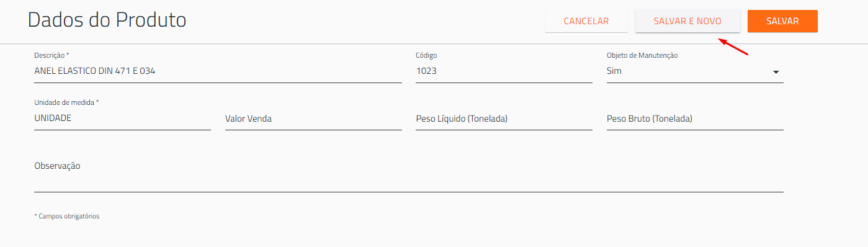Click the underline beneath the Observação field

click(x=409, y=192)
